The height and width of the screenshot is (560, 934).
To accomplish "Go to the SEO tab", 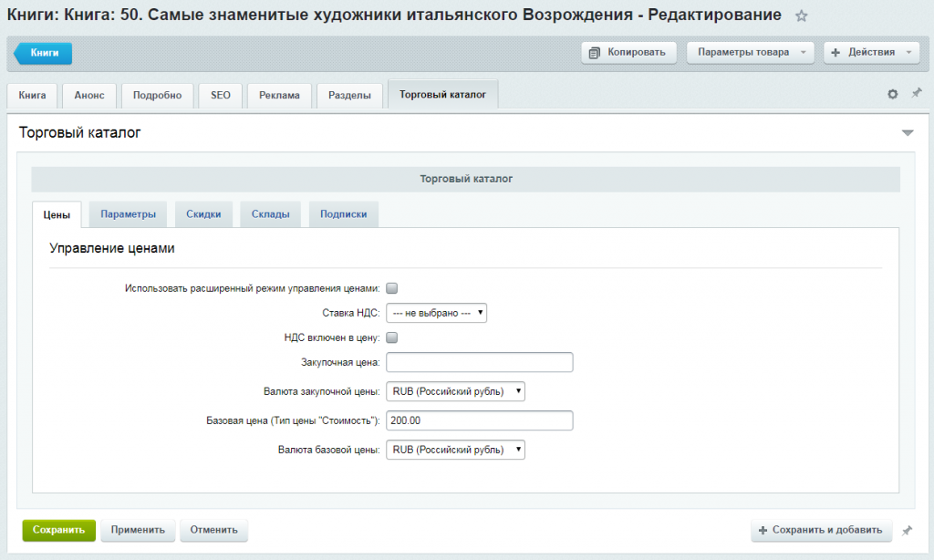I will point(221,96).
